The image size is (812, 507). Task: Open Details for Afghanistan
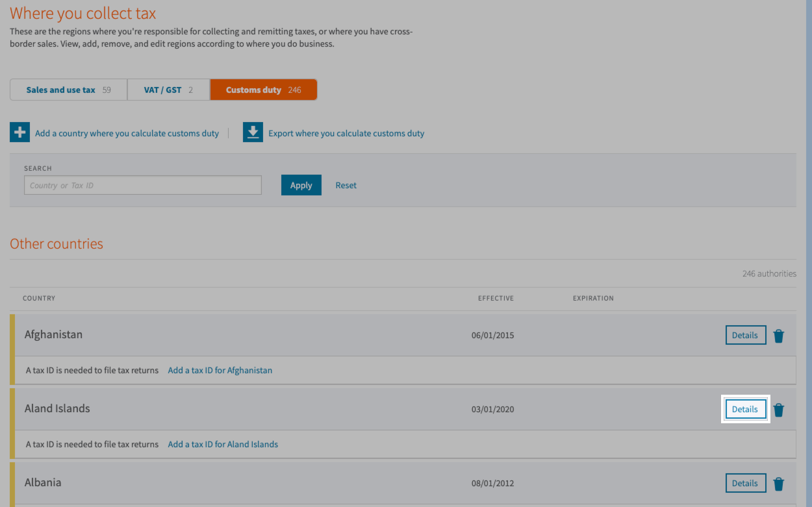tap(745, 335)
